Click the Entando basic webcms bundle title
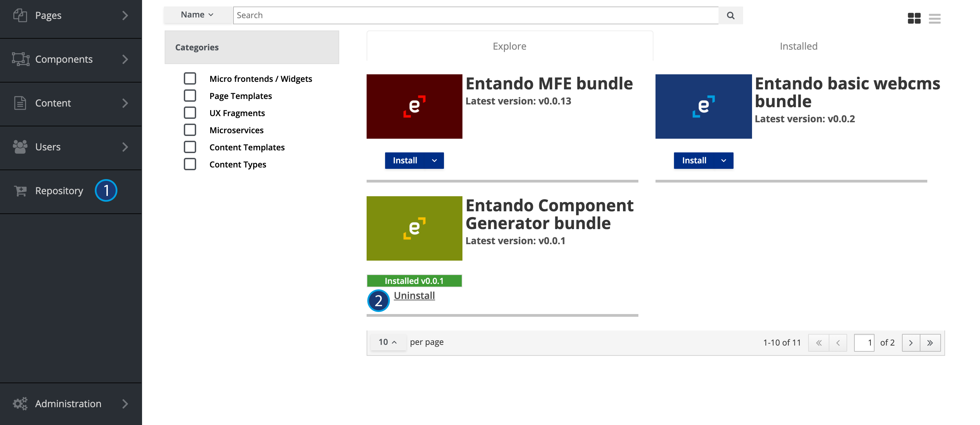 (x=847, y=92)
